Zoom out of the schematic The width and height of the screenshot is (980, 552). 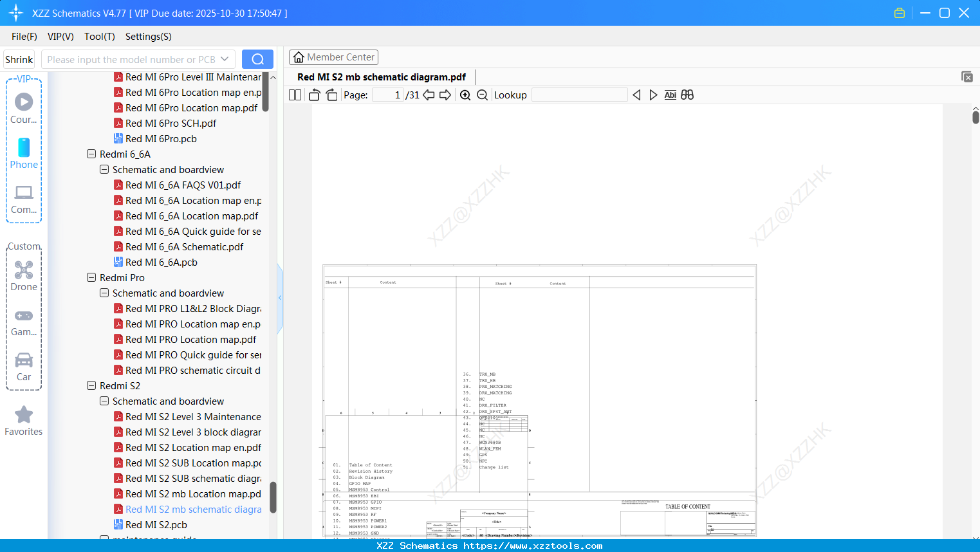[481, 95]
